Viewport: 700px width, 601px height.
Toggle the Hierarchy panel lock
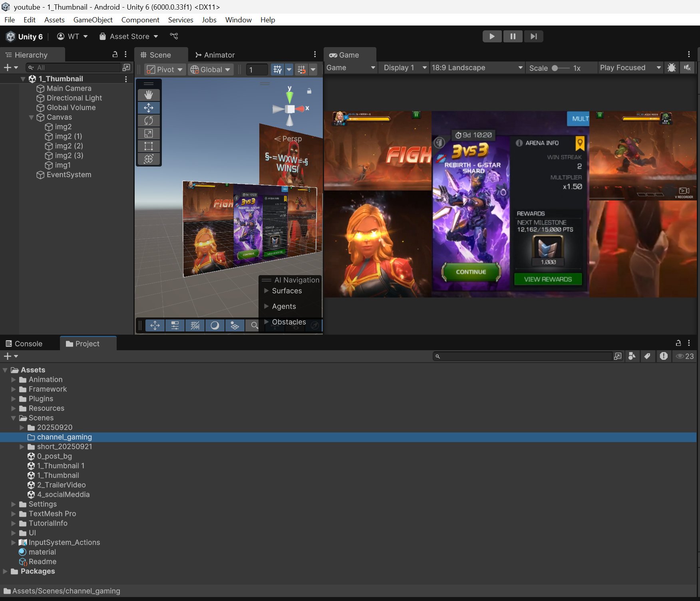(x=115, y=55)
